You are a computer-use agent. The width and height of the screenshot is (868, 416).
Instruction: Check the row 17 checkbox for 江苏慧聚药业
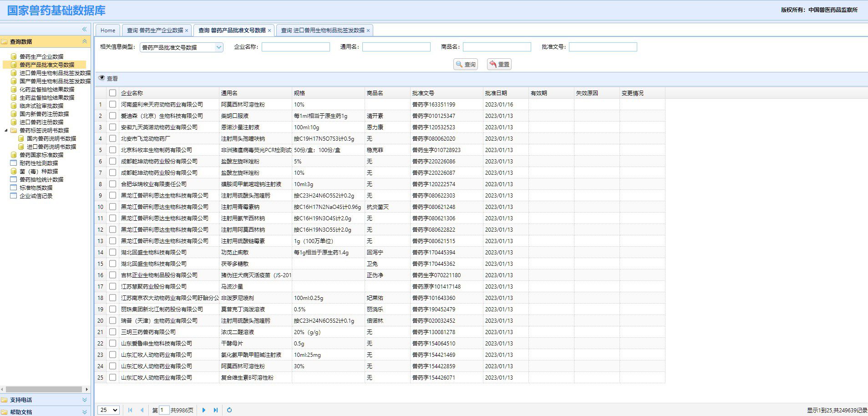pos(112,286)
